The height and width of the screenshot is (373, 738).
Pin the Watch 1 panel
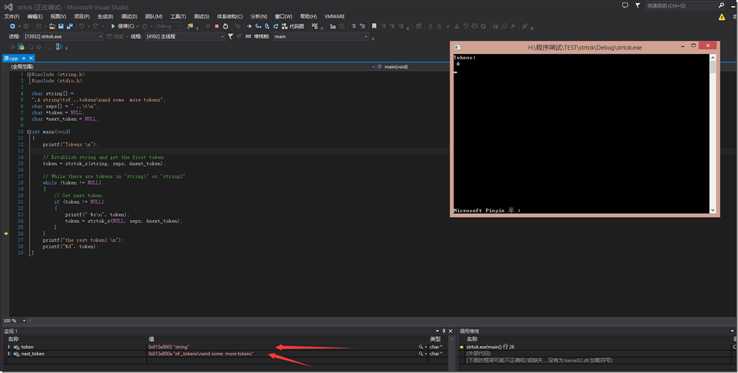tap(444, 332)
